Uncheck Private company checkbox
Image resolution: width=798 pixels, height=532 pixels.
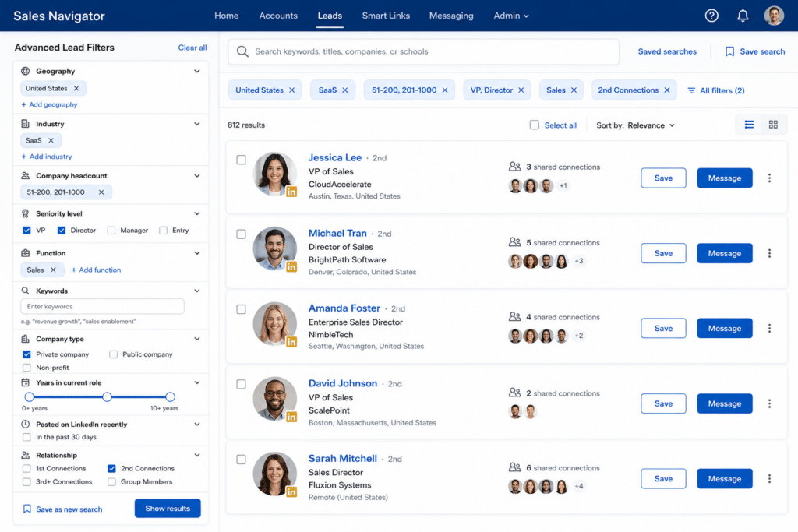[26, 354]
